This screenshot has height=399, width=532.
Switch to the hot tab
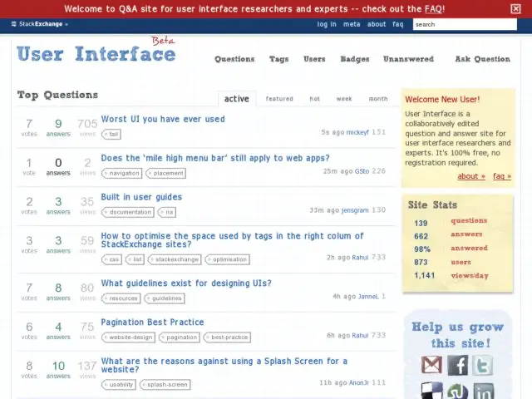click(x=314, y=99)
